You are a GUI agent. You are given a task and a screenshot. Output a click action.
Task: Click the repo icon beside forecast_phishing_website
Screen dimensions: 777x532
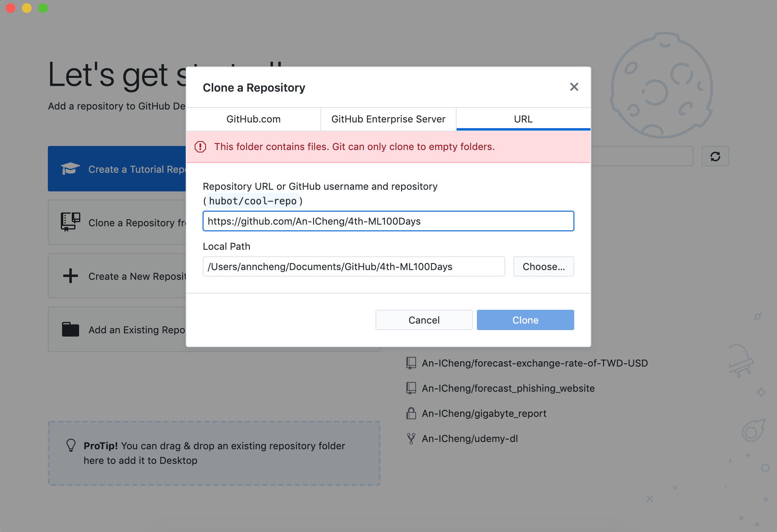[x=411, y=388]
